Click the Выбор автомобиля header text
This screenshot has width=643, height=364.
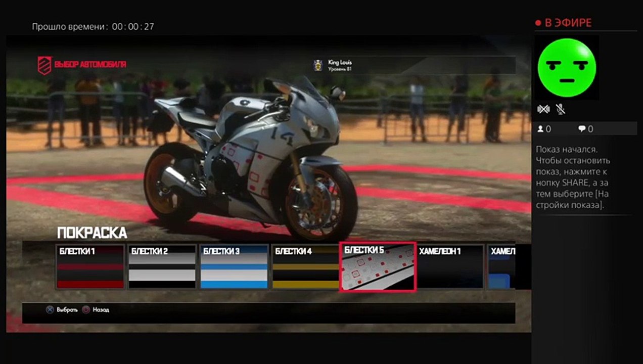coord(90,65)
